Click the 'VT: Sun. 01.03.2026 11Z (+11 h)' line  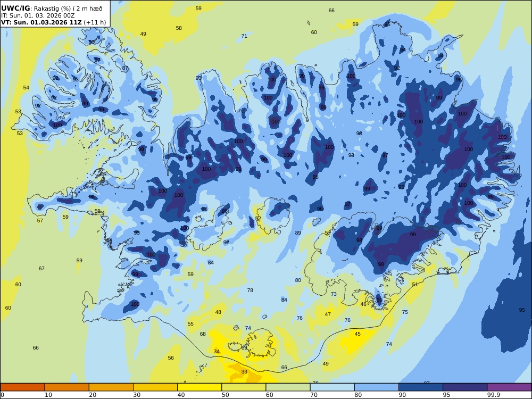pos(54,22)
